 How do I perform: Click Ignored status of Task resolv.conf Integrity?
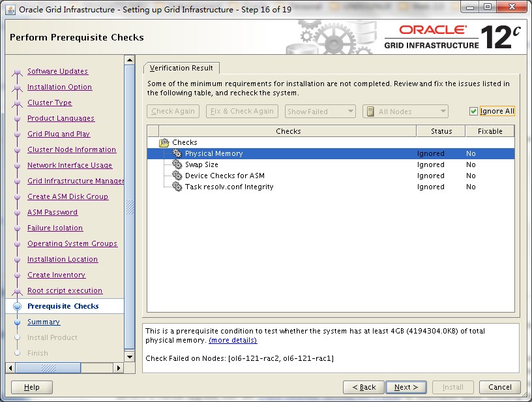[x=431, y=187]
